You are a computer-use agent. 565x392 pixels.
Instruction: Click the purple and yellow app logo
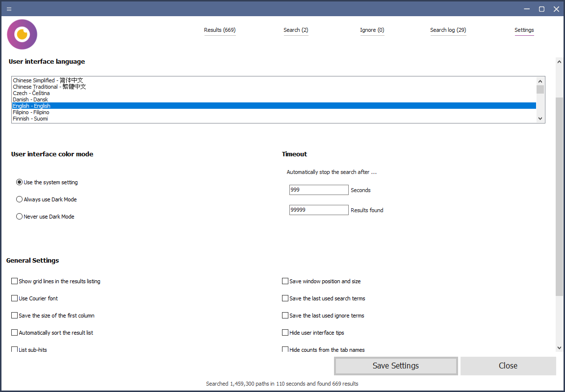(x=22, y=34)
